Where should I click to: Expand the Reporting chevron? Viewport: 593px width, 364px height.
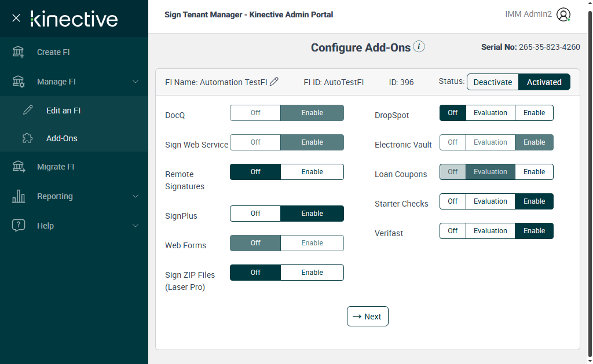click(136, 196)
